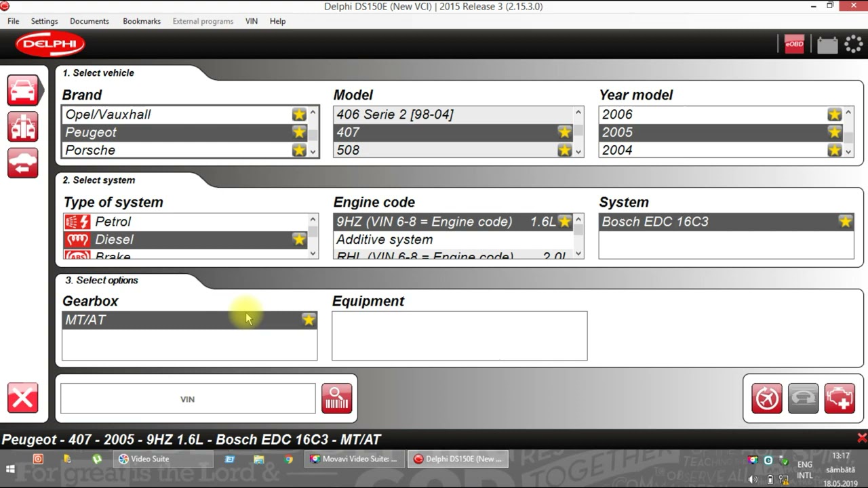Select year model 2006

click(722, 115)
